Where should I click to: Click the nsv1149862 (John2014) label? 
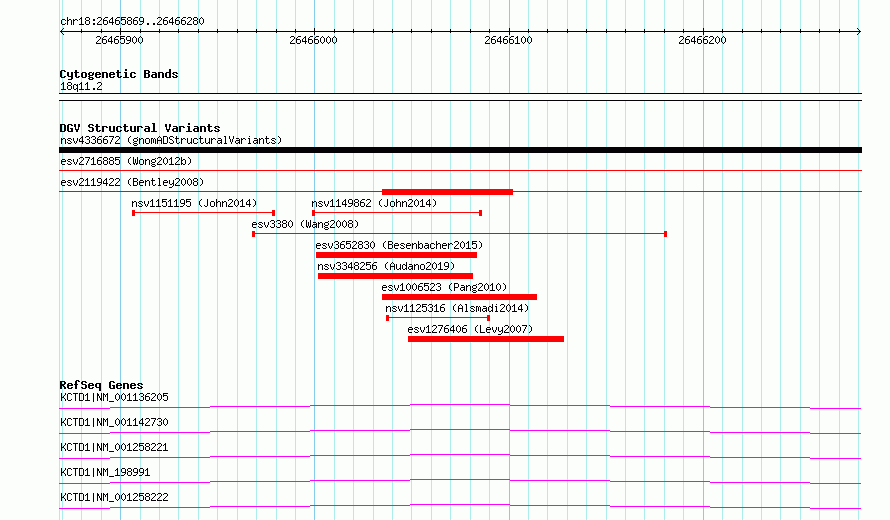374,203
